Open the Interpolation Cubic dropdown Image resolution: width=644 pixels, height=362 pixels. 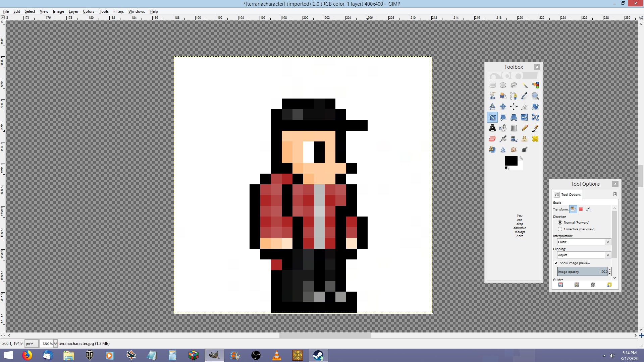(584, 242)
